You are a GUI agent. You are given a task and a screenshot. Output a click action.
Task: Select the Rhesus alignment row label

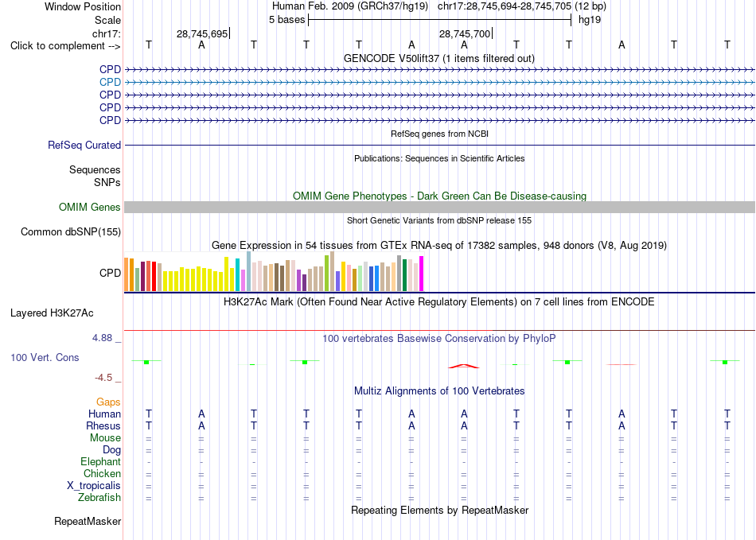[103, 425]
